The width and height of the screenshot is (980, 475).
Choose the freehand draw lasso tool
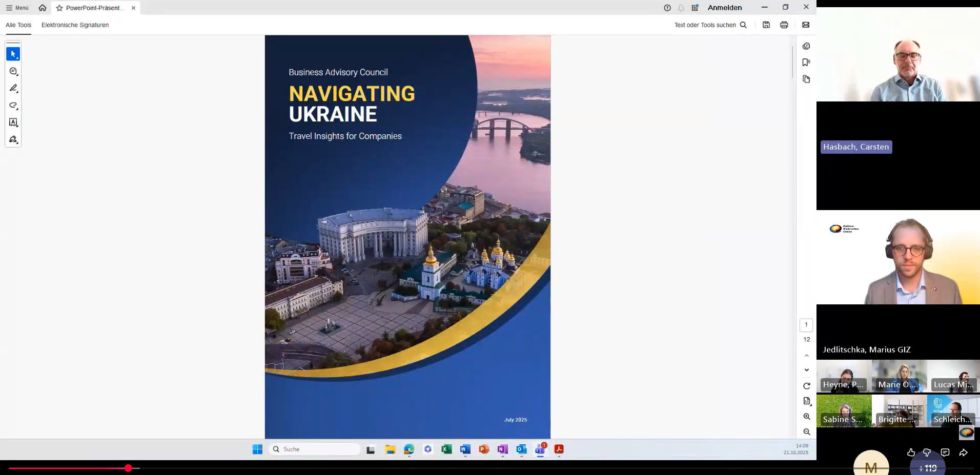point(13,106)
